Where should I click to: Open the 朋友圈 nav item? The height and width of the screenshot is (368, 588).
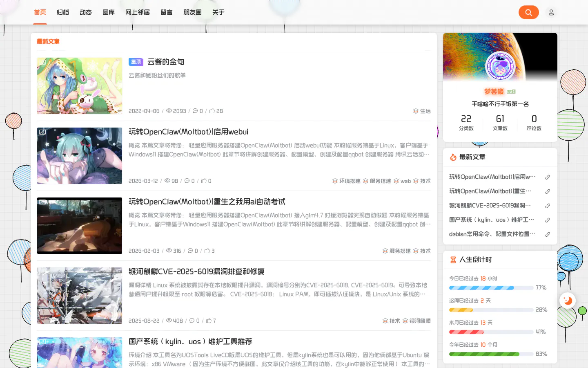click(x=192, y=12)
